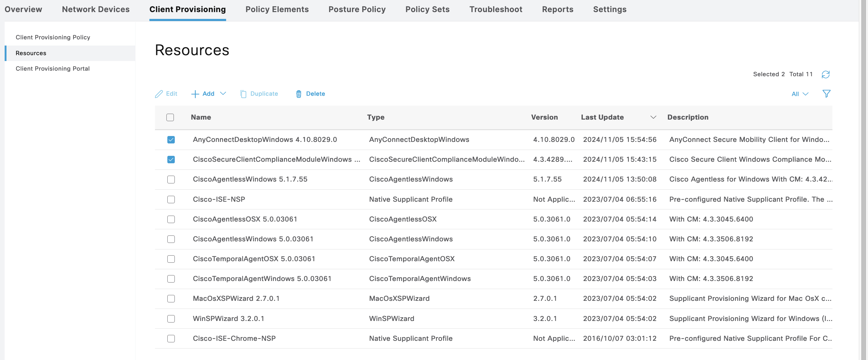Image resolution: width=868 pixels, height=360 pixels.
Task: Click the Edit pencil icon
Action: pyautogui.click(x=159, y=94)
